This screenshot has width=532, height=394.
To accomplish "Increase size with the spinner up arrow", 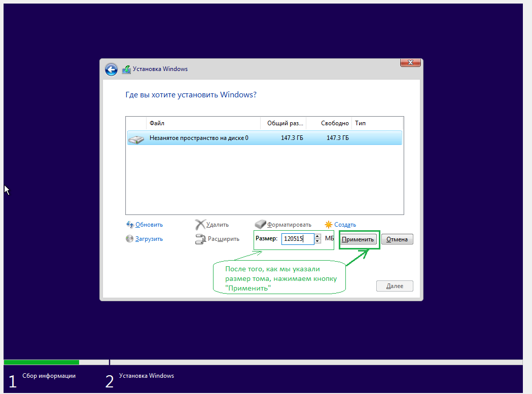I will click(317, 236).
